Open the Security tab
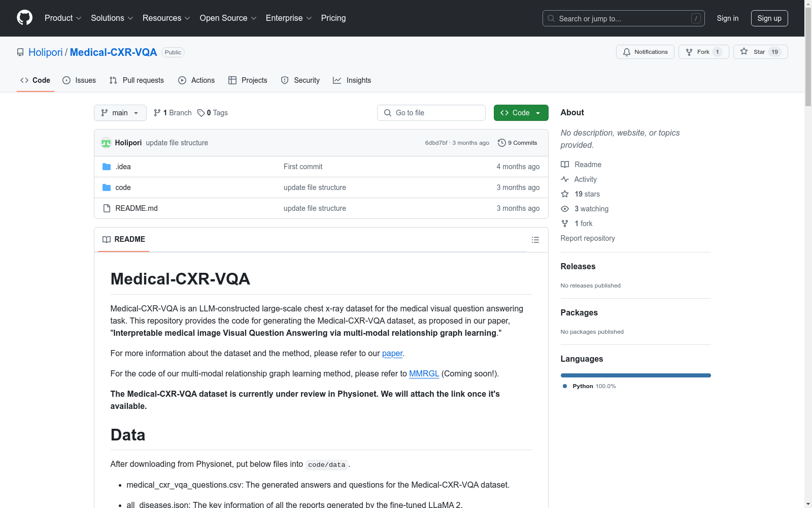Image resolution: width=812 pixels, height=508 pixels. [300, 80]
